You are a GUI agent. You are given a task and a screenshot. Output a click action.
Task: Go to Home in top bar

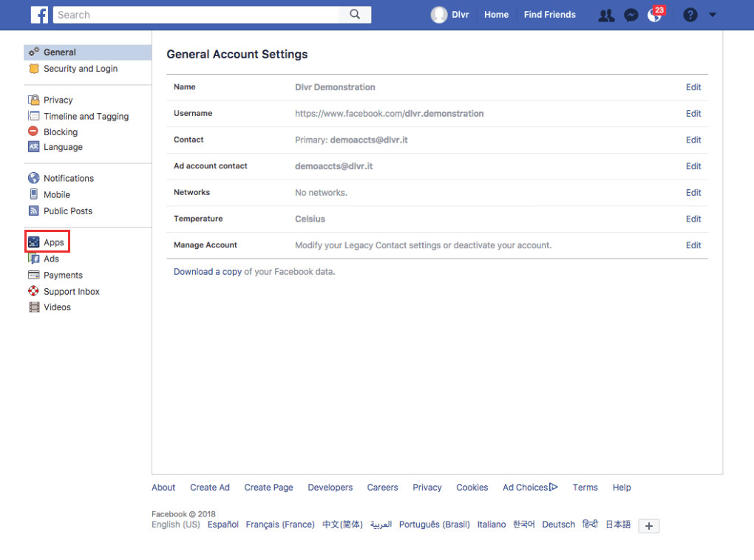pos(496,15)
